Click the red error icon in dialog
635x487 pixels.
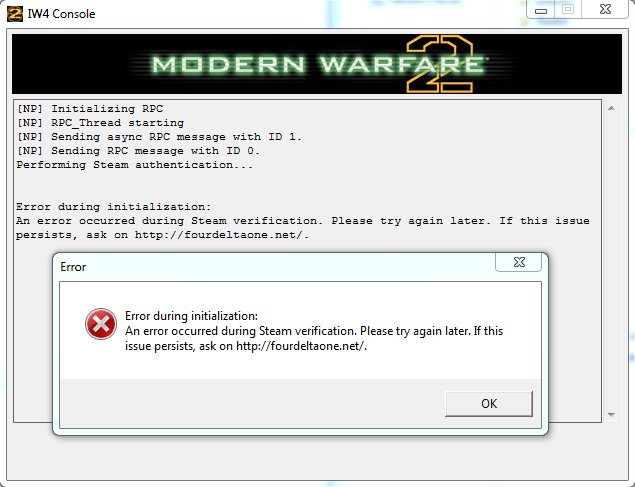pyautogui.click(x=101, y=324)
